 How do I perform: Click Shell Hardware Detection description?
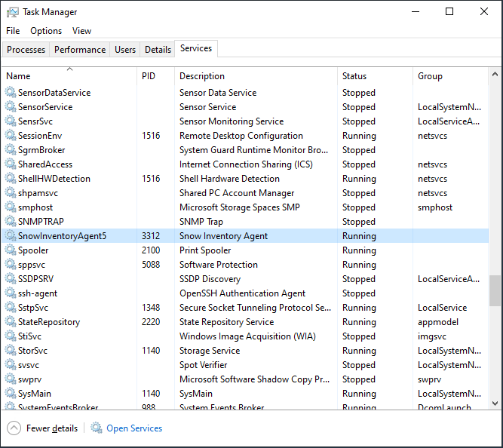pyautogui.click(x=229, y=179)
